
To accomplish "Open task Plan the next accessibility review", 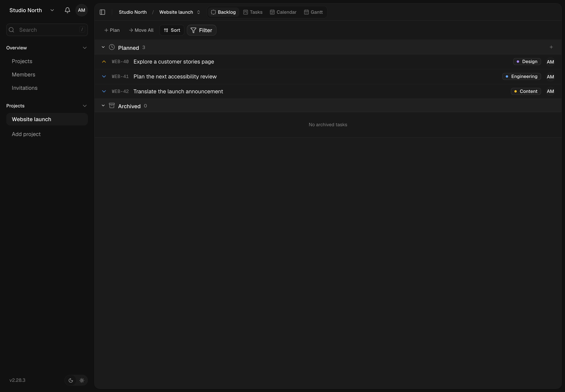I will click(175, 76).
